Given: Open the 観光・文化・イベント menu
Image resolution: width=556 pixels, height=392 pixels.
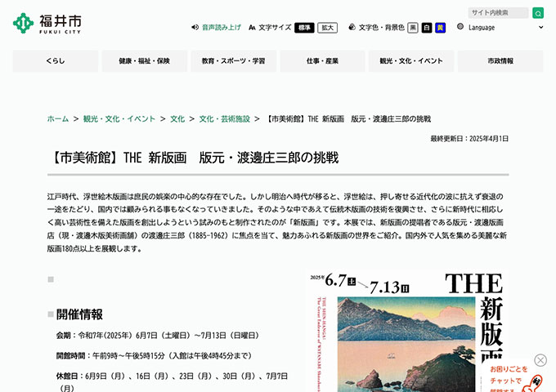Looking at the screenshot, I should (411, 61).
